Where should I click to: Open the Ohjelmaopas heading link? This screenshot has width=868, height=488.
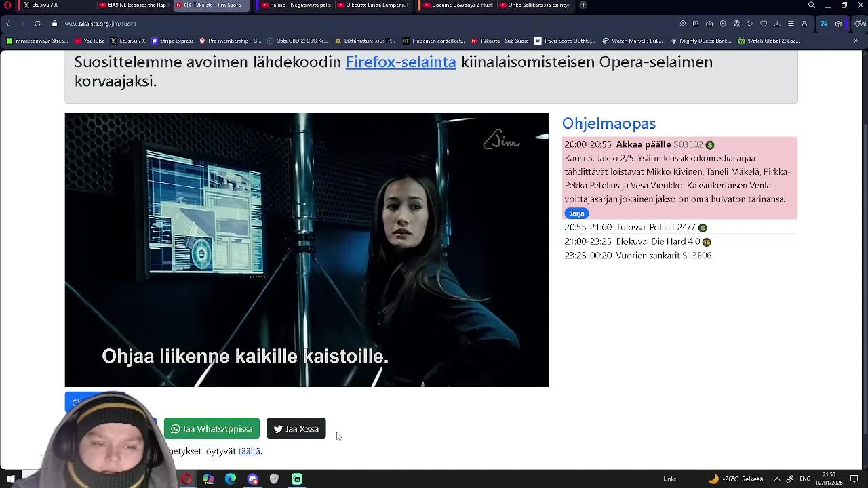[x=609, y=123]
